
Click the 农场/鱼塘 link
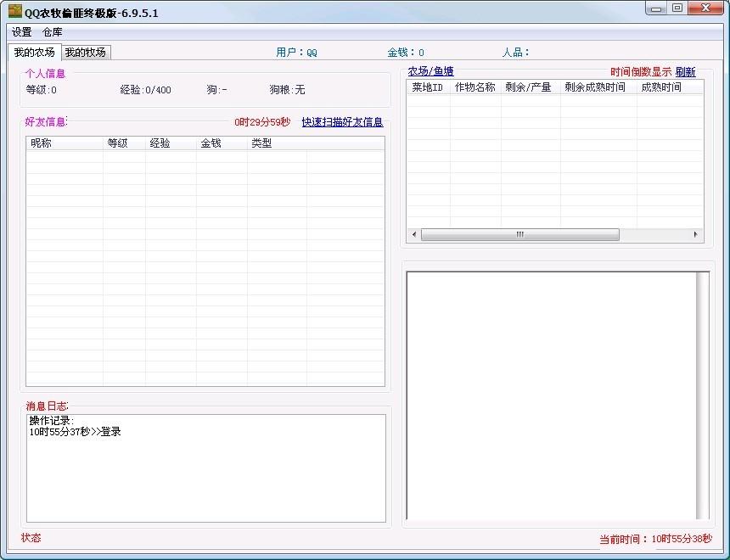point(430,71)
